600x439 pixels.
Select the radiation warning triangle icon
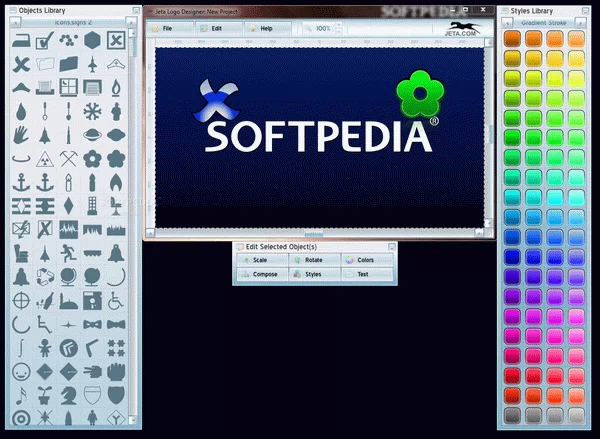pos(43,158)
